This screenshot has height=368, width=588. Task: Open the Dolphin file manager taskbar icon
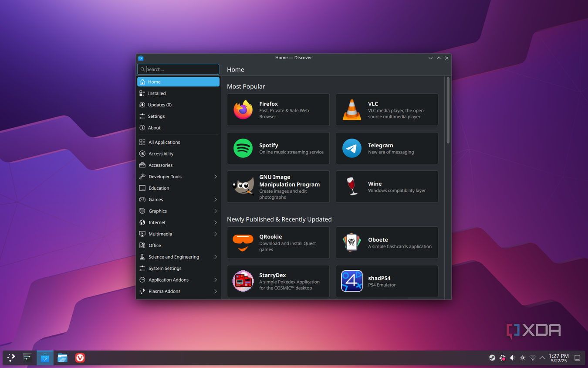pyautogui.click(x=62, y=358)
